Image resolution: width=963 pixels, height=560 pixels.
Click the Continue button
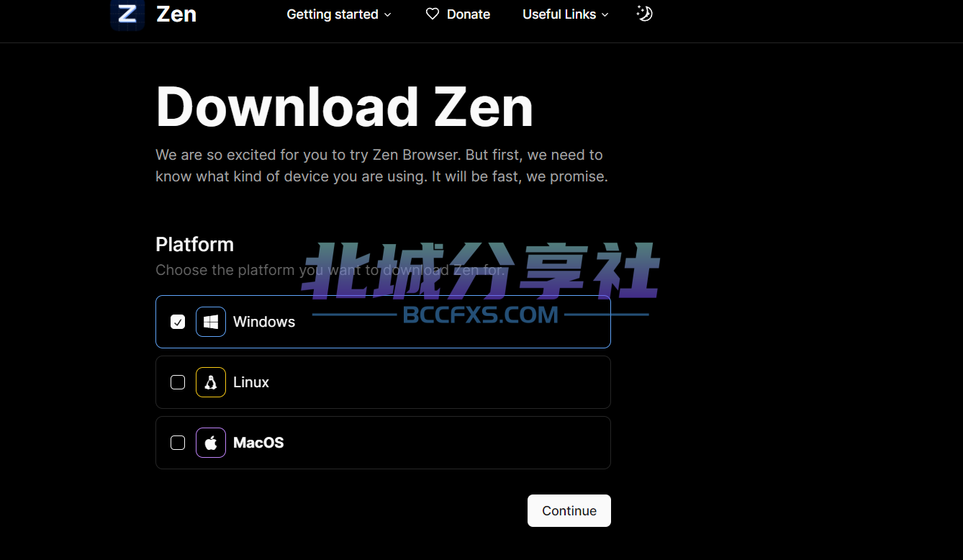tap(569, 510)
